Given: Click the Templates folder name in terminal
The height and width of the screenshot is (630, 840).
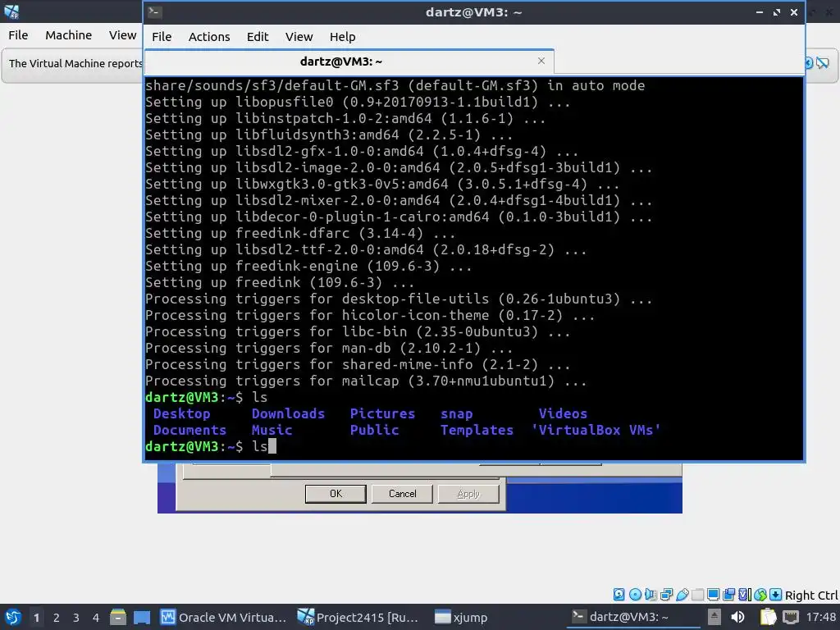Looking at the screenshot, I should (477, 430).
